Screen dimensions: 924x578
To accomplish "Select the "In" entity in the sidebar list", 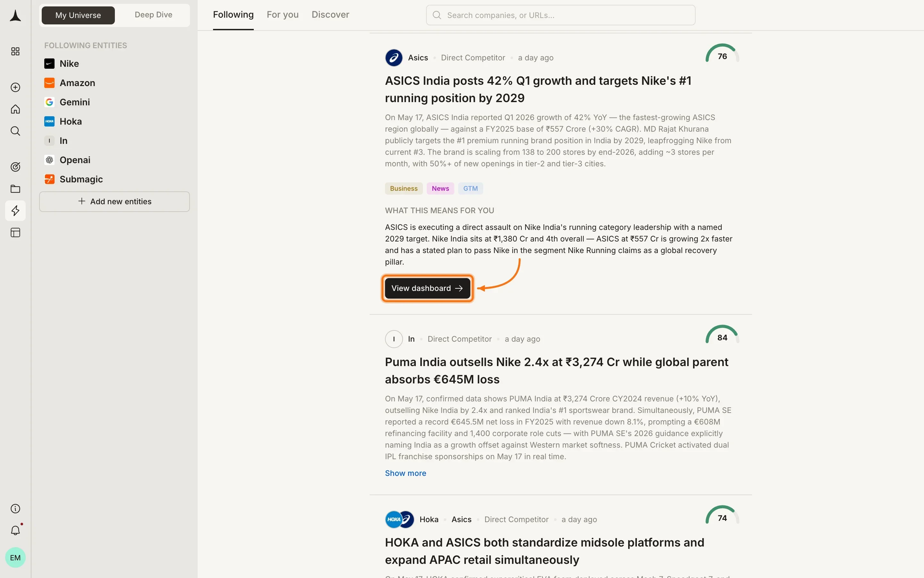I will point(64,141).
